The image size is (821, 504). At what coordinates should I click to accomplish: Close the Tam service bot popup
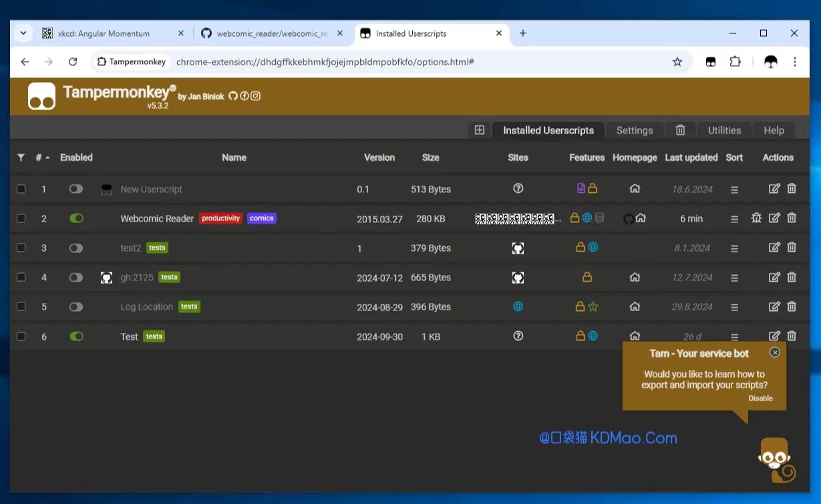[775, 352]
